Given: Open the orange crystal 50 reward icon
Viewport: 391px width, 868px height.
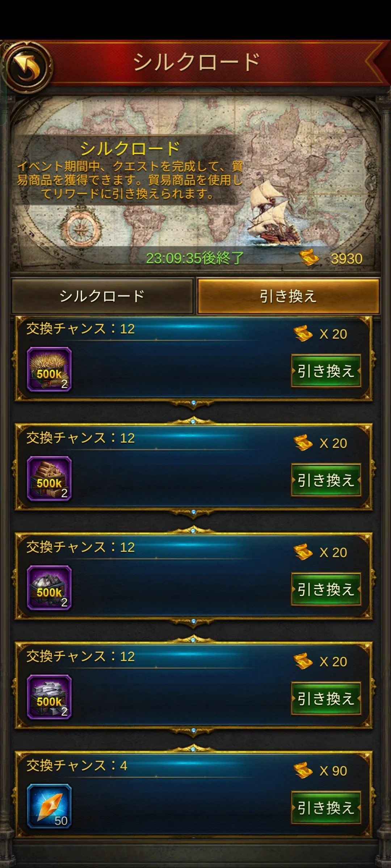Looking at the screenshot, I should 49,806.
